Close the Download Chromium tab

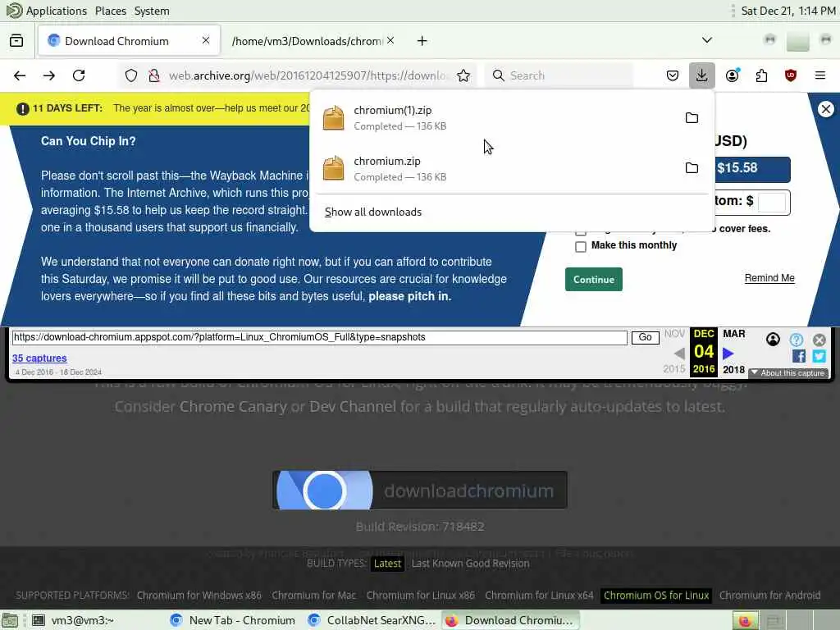[x=206, y=40]
